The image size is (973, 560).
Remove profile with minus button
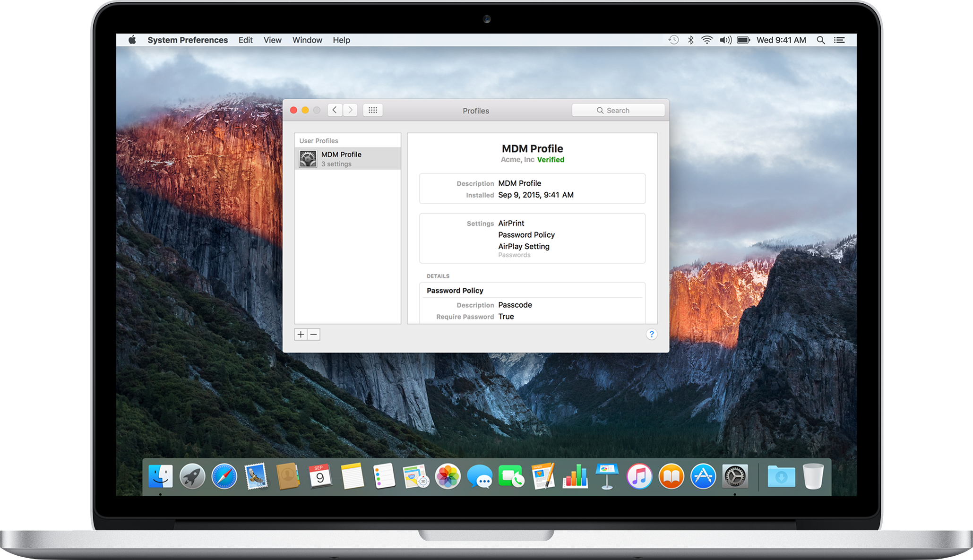click(314, 335)
